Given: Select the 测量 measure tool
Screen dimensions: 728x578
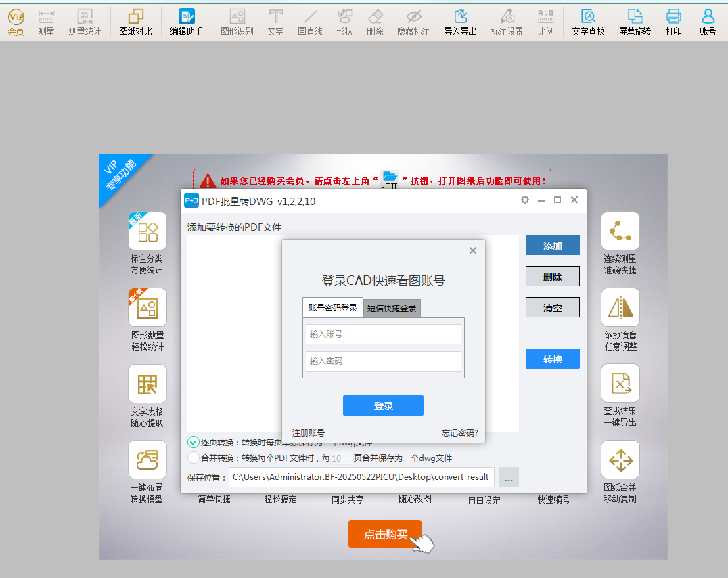Looking at the screenshot, I should (46, 22).
